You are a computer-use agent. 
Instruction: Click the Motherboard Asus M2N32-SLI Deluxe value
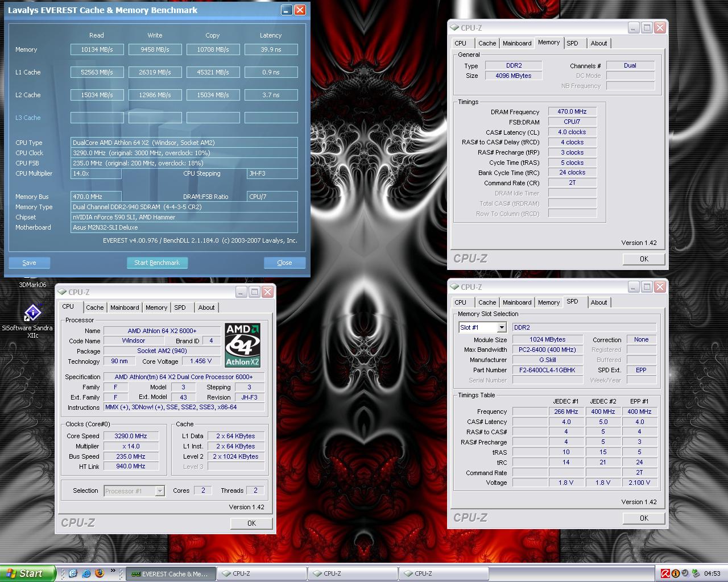[x=184, y=227]
